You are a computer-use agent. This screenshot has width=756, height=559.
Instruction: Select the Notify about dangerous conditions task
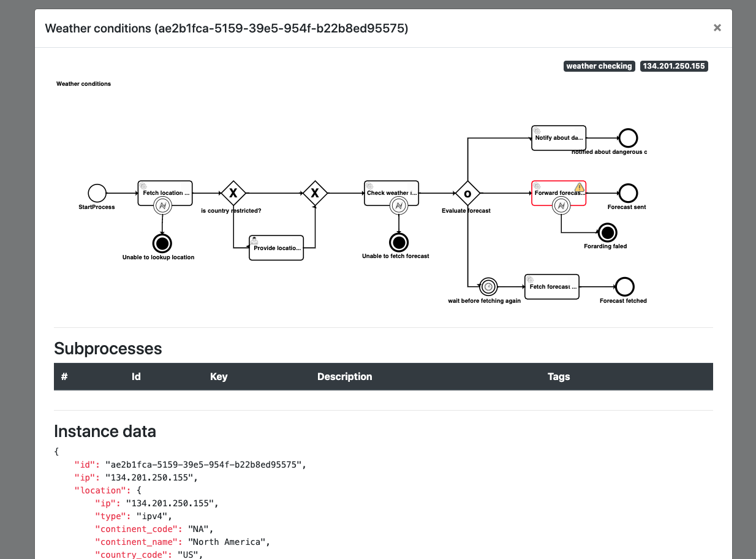558,138
